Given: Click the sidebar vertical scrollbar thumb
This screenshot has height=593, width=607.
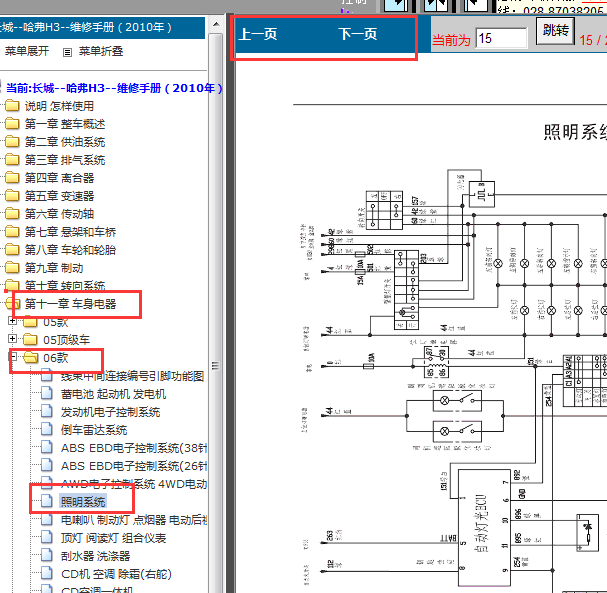Looking at the screenshot, I should click(216, 365).
